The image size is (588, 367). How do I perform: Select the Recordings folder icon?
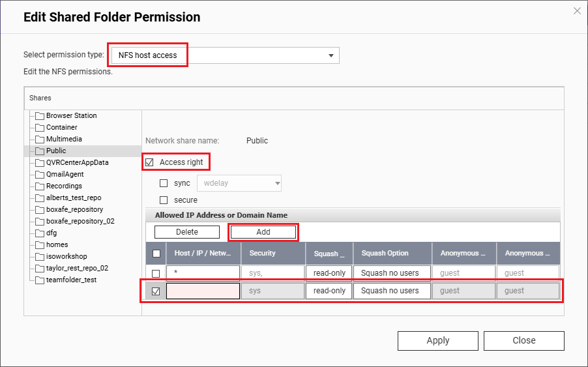[40, 186]
